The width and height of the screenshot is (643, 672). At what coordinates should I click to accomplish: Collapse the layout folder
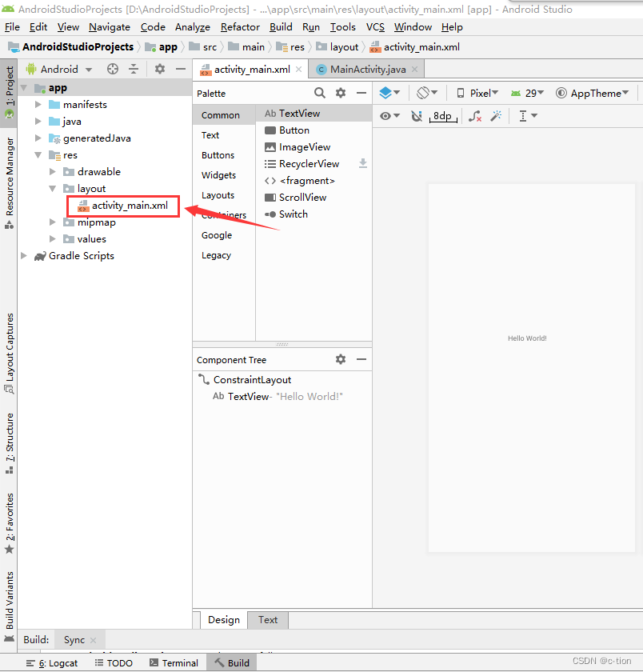[x=53, y=188]
